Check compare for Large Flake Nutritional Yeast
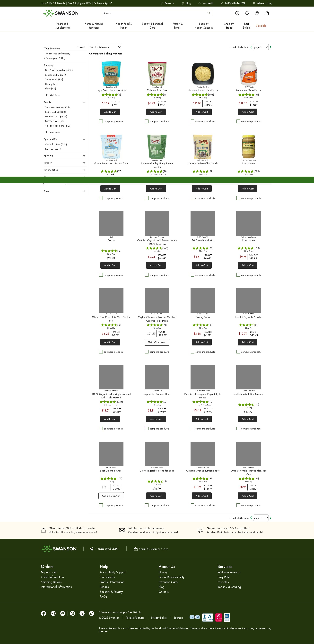 [x=101, y=121]
